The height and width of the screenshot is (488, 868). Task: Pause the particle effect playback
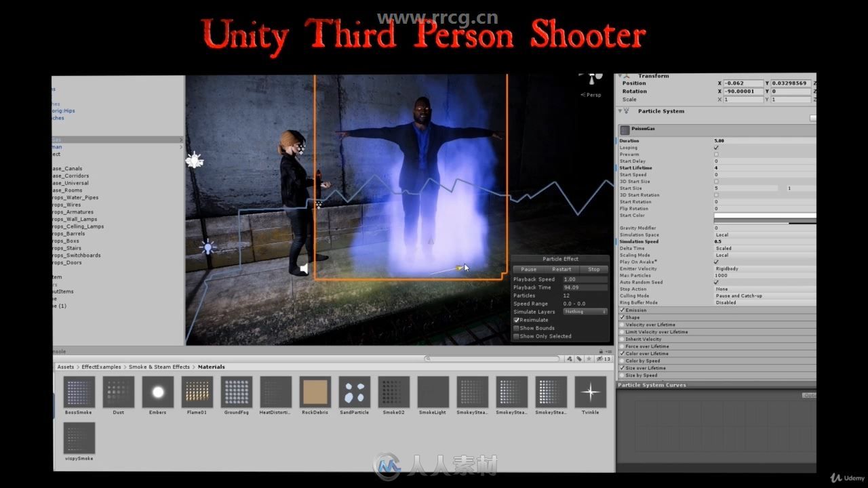[x=528, y=269]
